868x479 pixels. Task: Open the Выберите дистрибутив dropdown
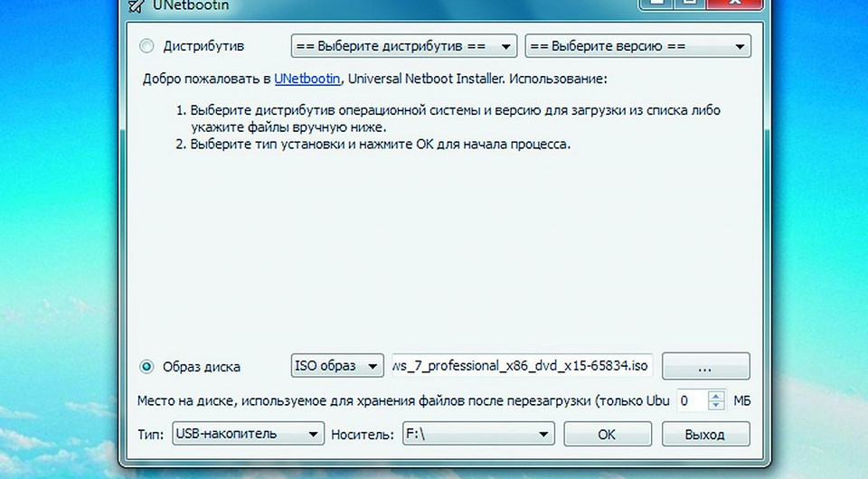point(403,45)
